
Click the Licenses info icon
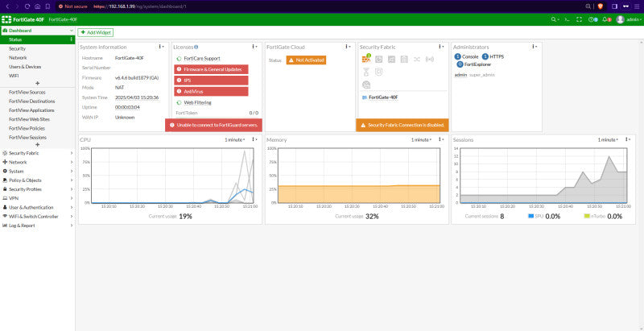pyautogui.click(x=196, y=48)
